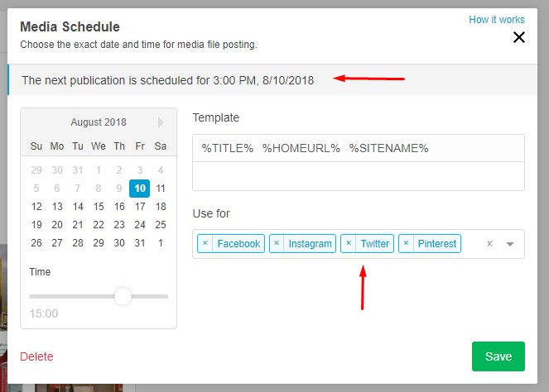
Task: Insert the %SITENAME% template variable
Action: (388, 148)
